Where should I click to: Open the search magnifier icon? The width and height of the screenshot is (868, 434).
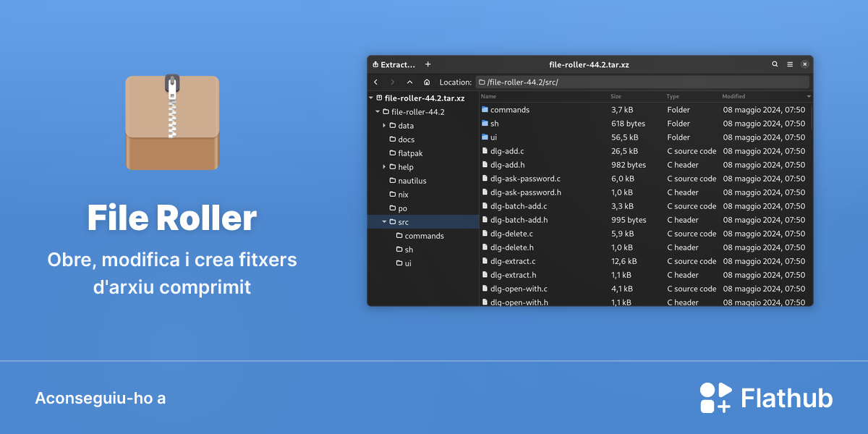click(x=775, y=64)
